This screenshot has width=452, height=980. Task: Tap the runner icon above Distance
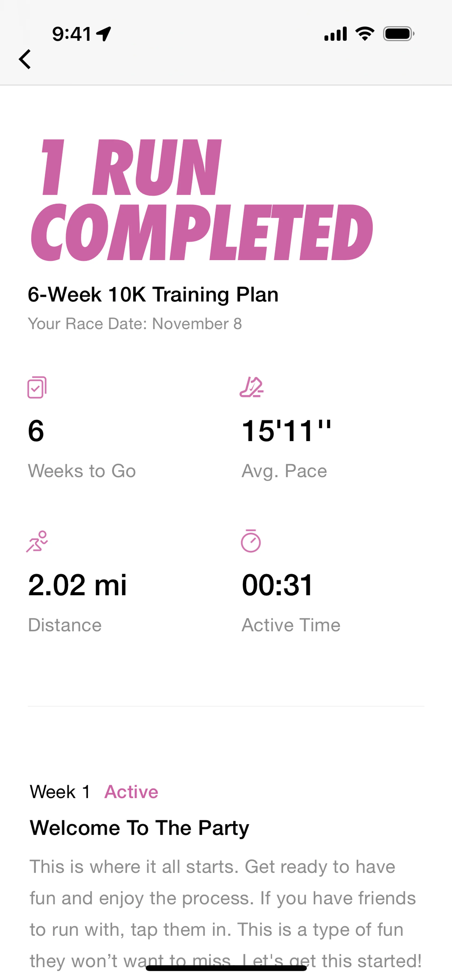[x=37, y=541]
